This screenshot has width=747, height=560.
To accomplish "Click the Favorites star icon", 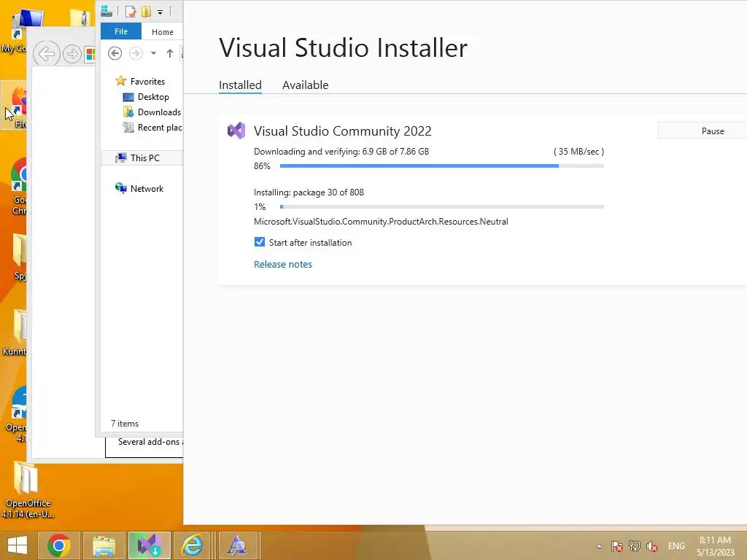I will [x=121, y=81].
